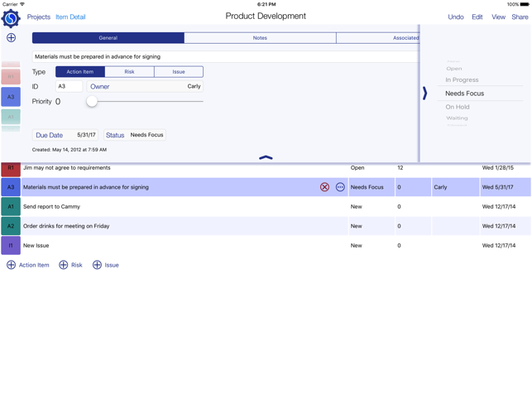Set type to Risk
532x399 pixels.
click(129, 72)
